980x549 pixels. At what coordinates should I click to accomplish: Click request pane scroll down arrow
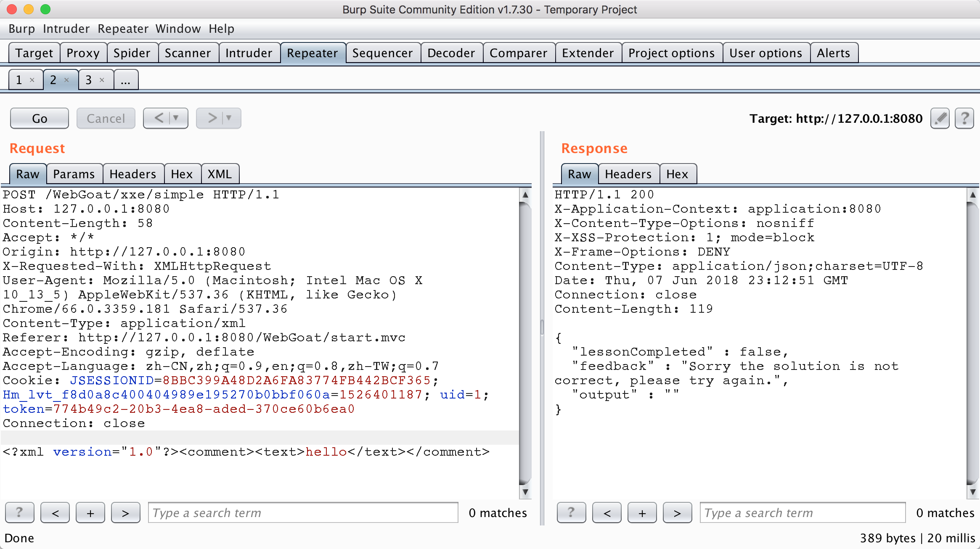[525, 492]
